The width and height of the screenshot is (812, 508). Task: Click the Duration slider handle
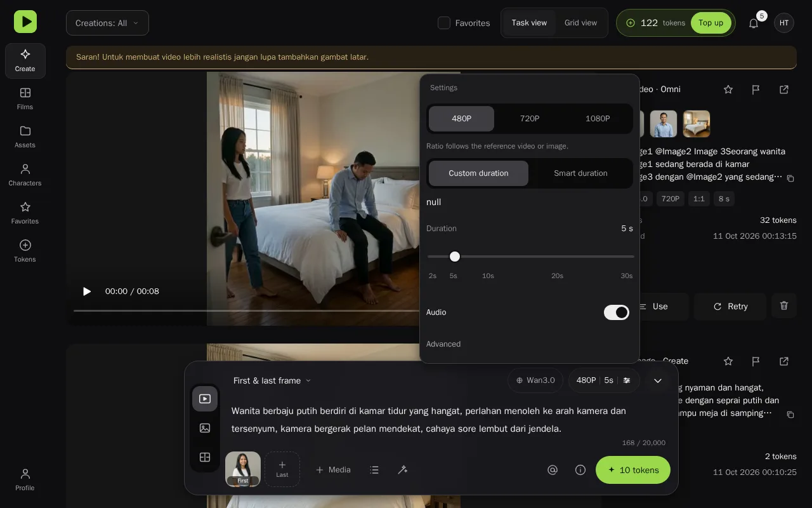pyautogui.click(x=455, y=257)
